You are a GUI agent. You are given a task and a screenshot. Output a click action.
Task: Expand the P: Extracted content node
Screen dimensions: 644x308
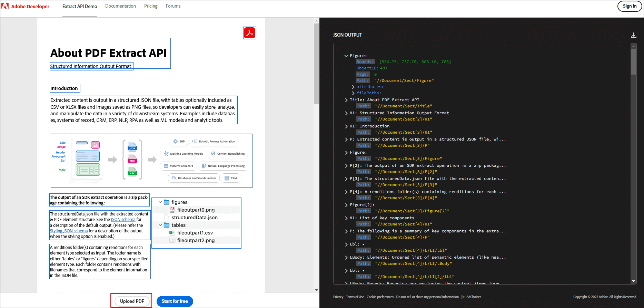coord(346,139)
